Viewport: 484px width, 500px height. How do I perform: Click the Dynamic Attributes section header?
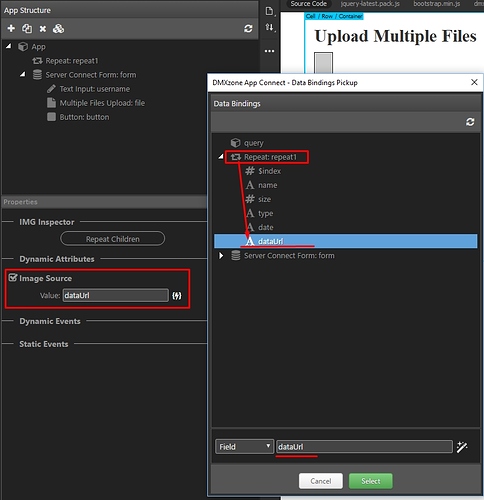[57, 259]
